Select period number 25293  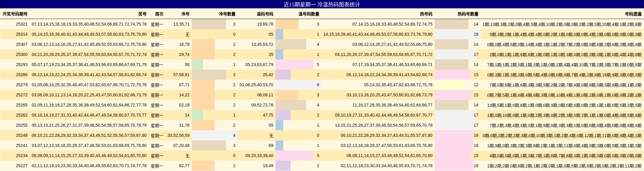pos(22,65)
